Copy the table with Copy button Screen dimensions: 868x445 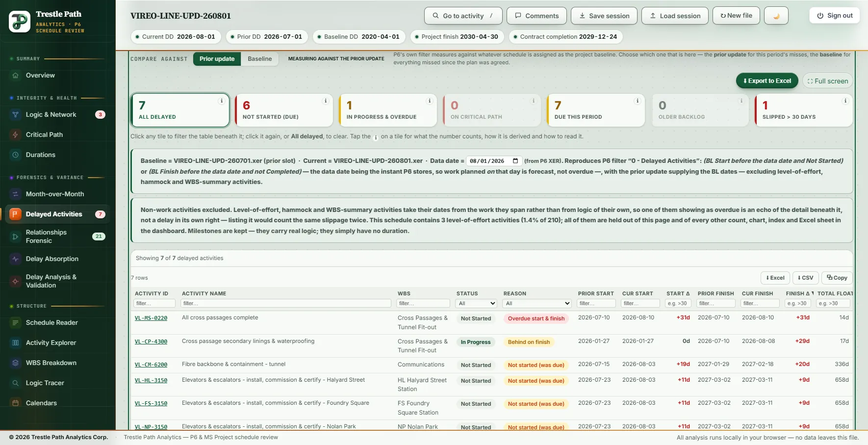pos(837,278)
